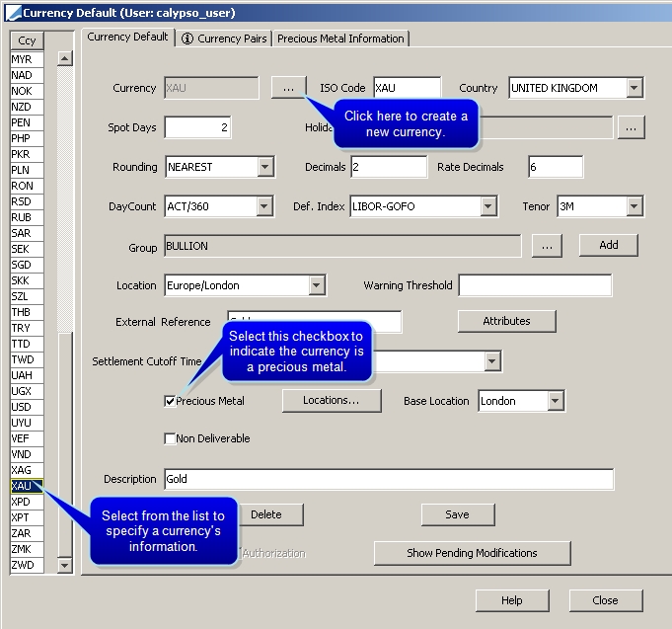Image resolution: width=672 pixels, height=629 pixels.
Task: Open the Attributes dialog
Action: (506, 321)
